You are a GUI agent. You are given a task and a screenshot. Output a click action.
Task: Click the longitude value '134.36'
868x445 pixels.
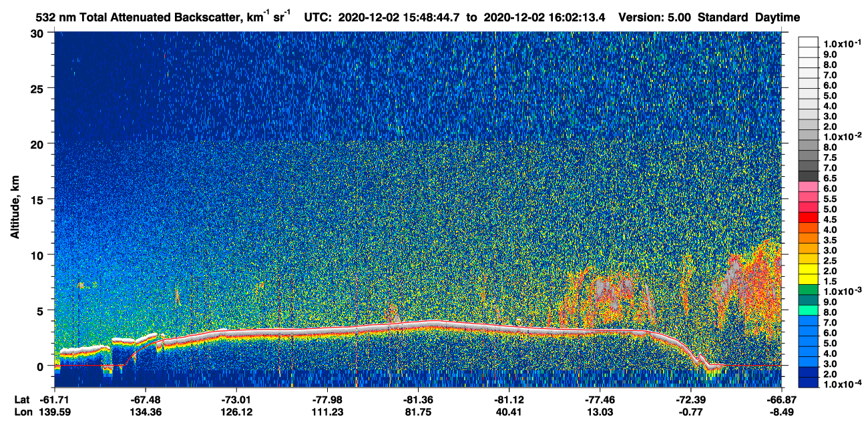146,412
